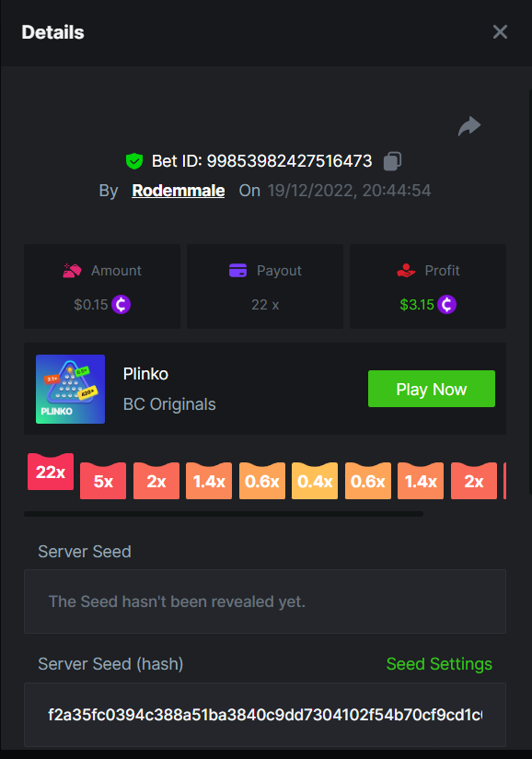Viewport: 532px width, 759px height.
Task: Click the horizontal scrollbar under the multipliers
Action: (x=224, y=514)
